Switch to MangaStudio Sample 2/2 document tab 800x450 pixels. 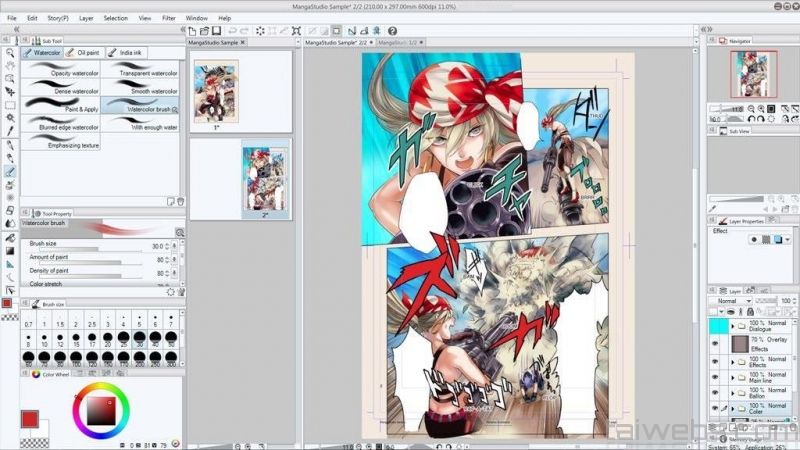339,42
